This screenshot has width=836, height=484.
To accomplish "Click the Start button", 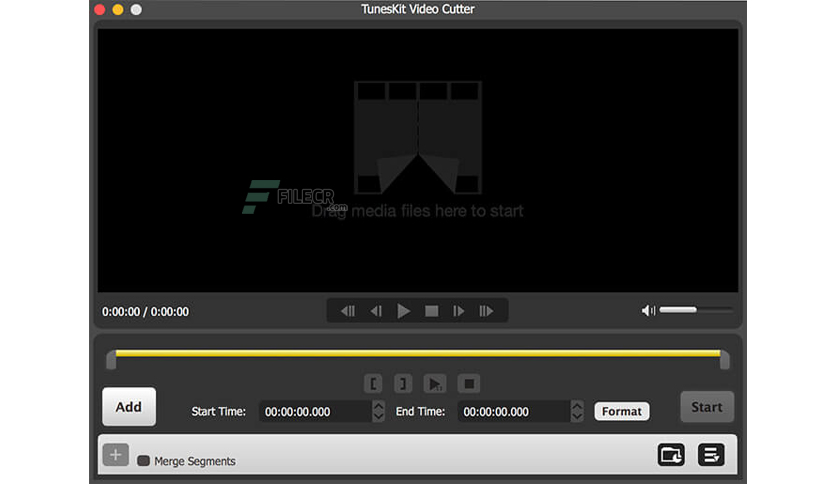I will click(x=707, y=407).
